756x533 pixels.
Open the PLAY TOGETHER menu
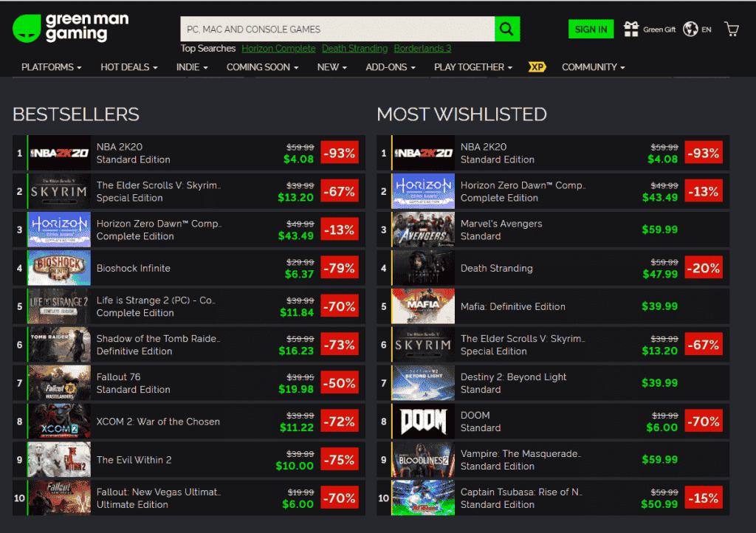coord(469,67)
